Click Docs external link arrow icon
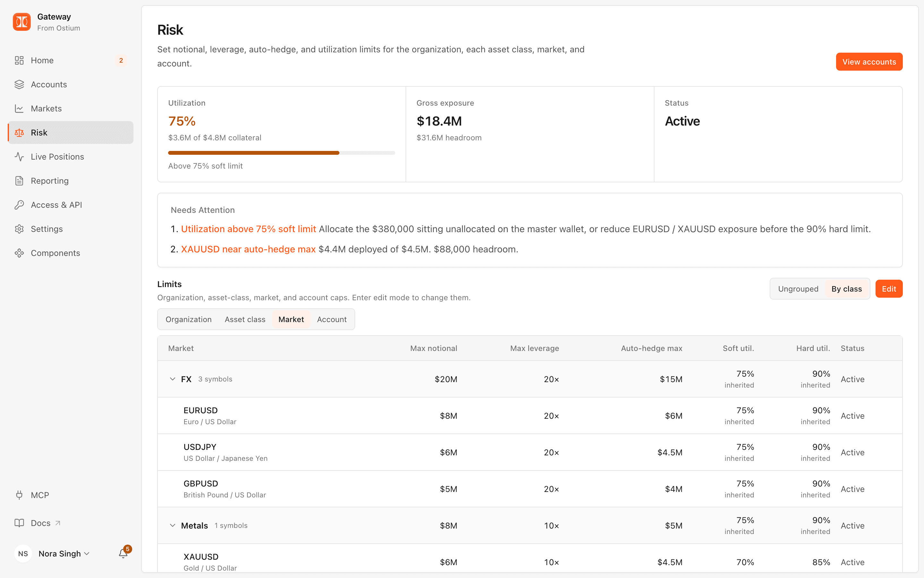 [58, 523]
